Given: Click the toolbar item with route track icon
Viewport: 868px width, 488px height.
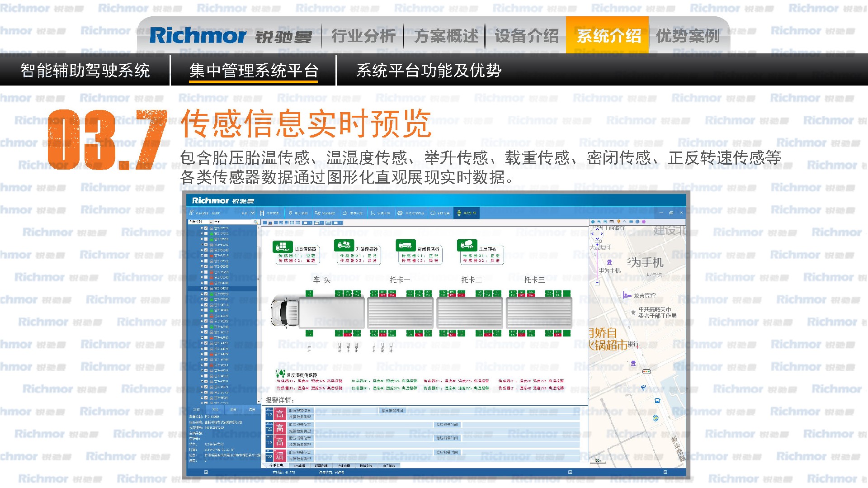Looking at the screenshot, I should tap(325, 213).
